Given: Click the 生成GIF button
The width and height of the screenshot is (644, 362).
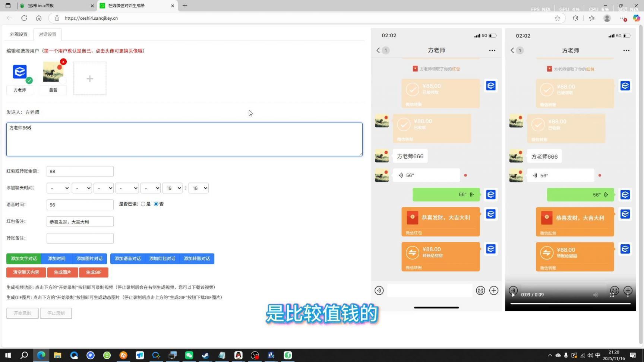Looking at the screenshot, I should tap(94, 272).
